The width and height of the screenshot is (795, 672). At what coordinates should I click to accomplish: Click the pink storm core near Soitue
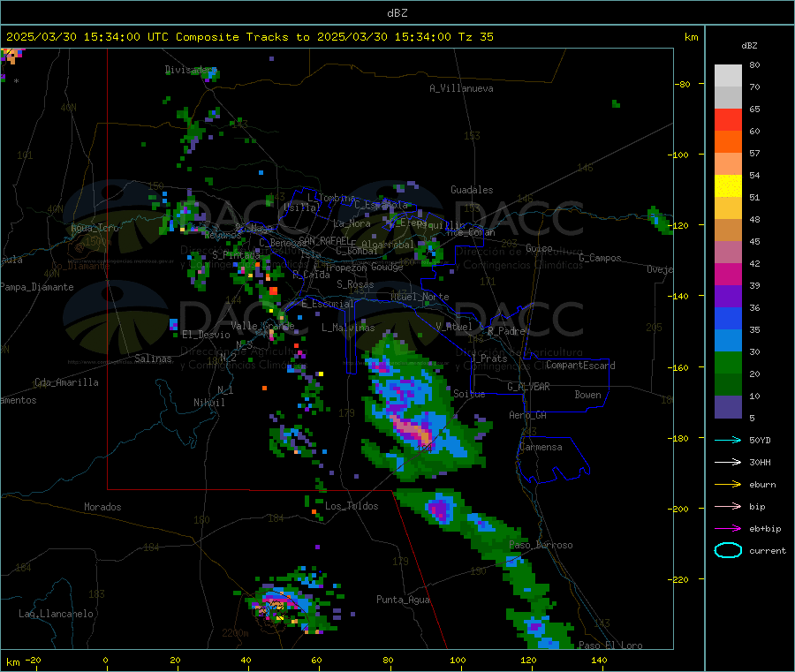pos(413,431)
